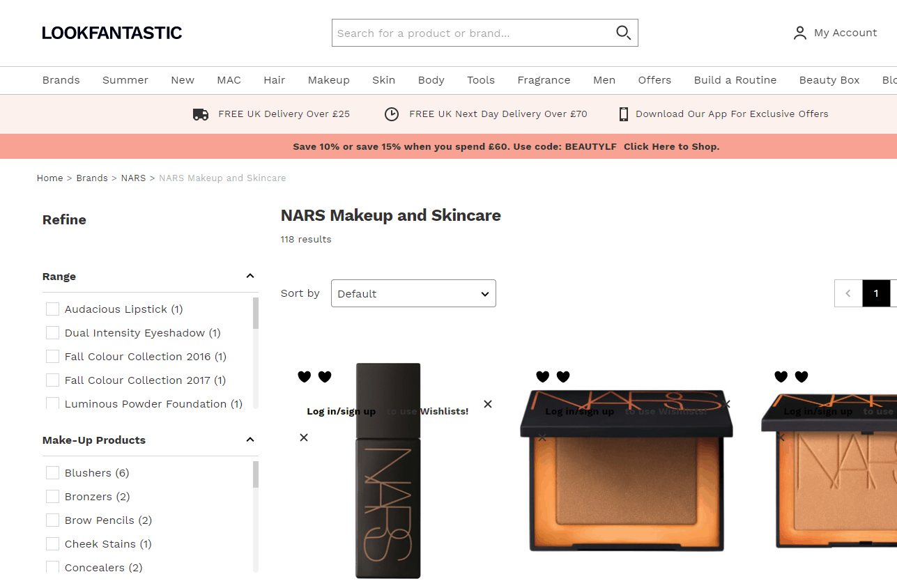Go to previous results page arrow
The height and width of the screenshot is (588, 897).
pos(848,293)
